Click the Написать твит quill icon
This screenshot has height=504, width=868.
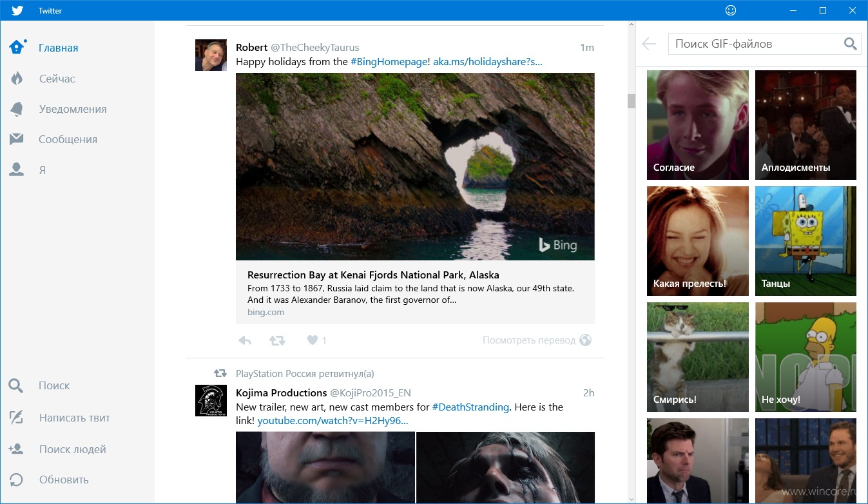pos(16,418)
